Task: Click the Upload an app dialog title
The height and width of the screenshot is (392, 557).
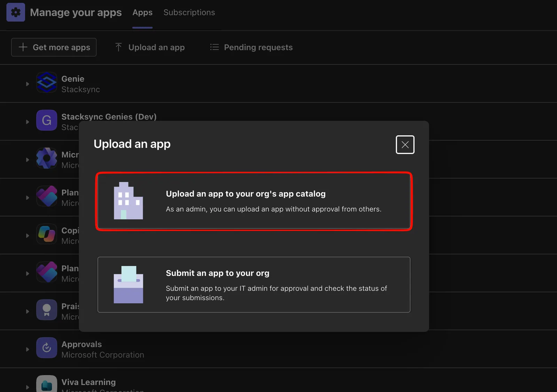Action: point(132,144)
